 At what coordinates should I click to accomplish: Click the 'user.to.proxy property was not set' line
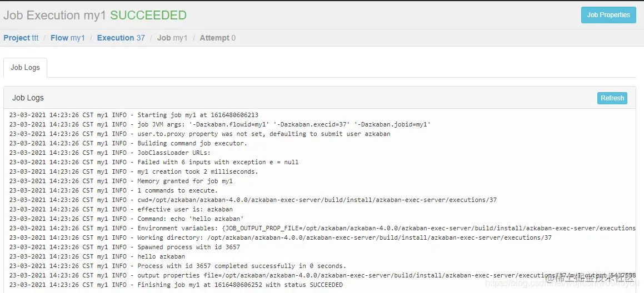tap(200, 134)
